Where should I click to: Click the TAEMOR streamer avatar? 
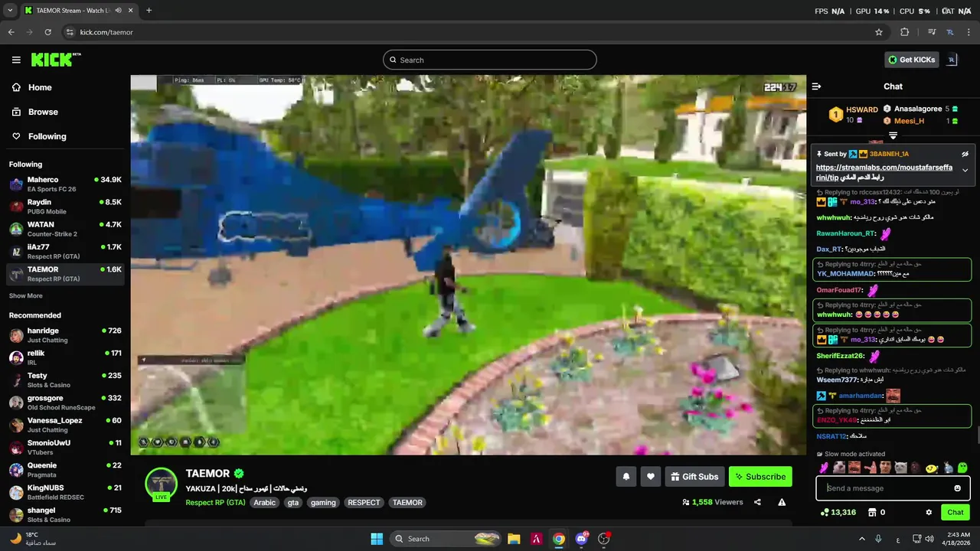(162, 484)
